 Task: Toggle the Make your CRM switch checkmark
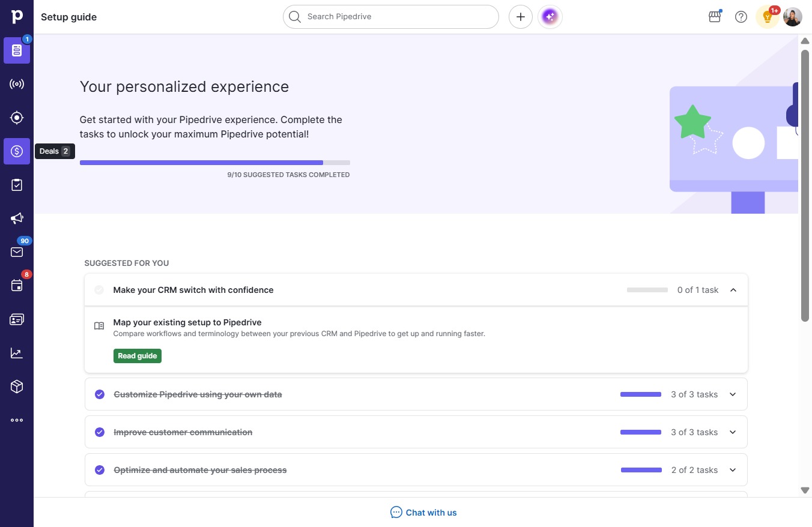(x=99, y=290)
